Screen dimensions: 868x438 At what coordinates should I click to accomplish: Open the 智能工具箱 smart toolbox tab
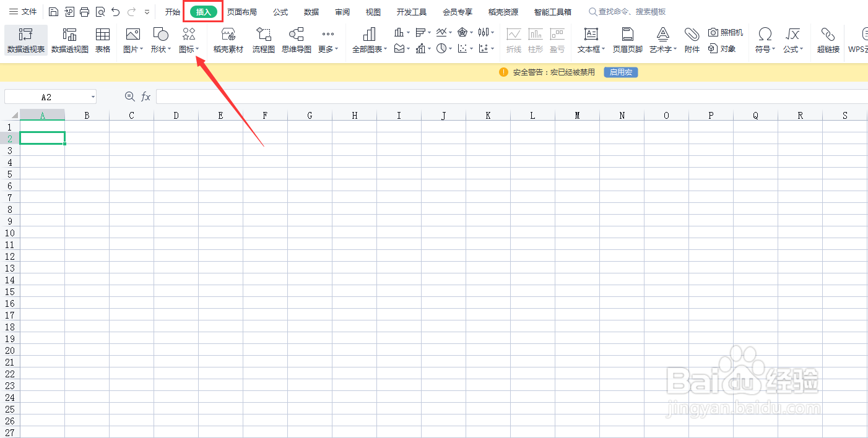tap(553, 12)
